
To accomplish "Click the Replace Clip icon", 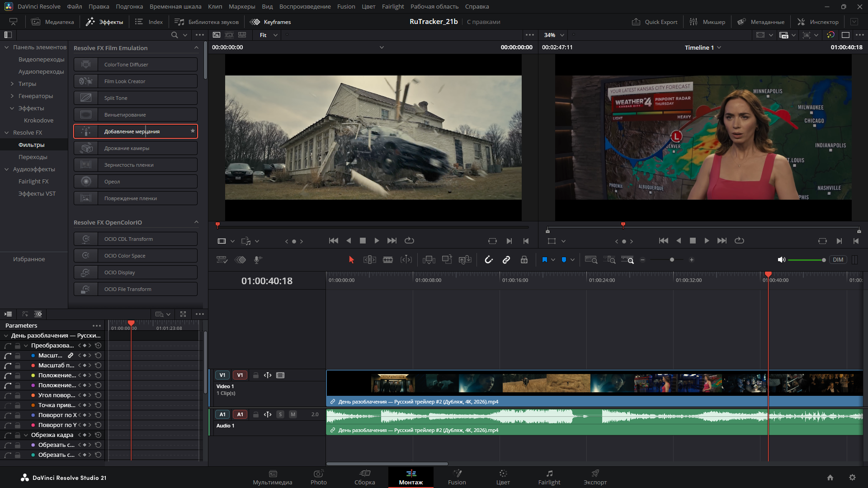I will coord(465,260).
